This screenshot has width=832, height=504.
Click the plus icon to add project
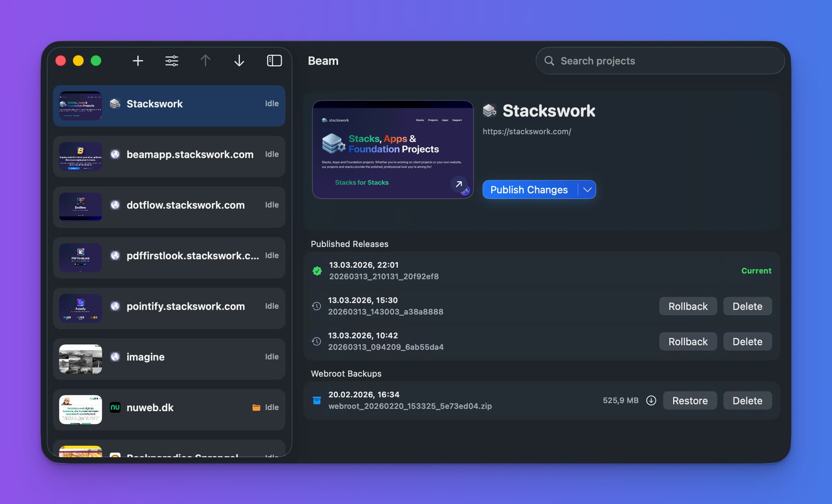click(x=138, y=61)
